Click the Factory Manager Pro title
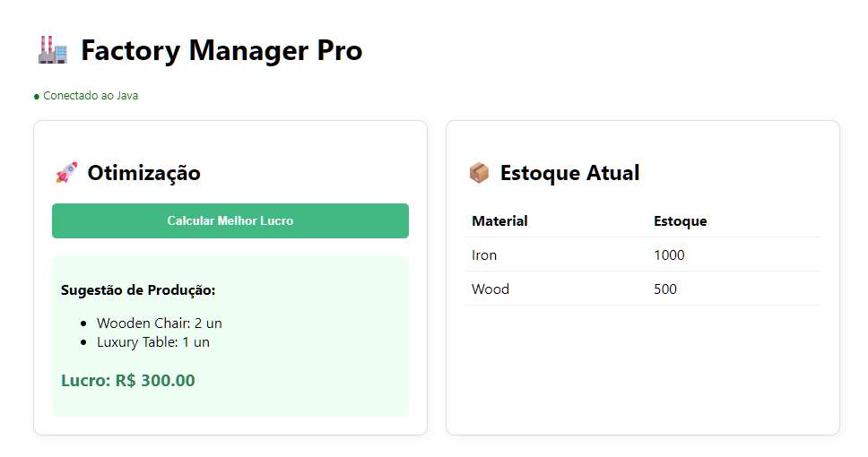 pos(221,51)
